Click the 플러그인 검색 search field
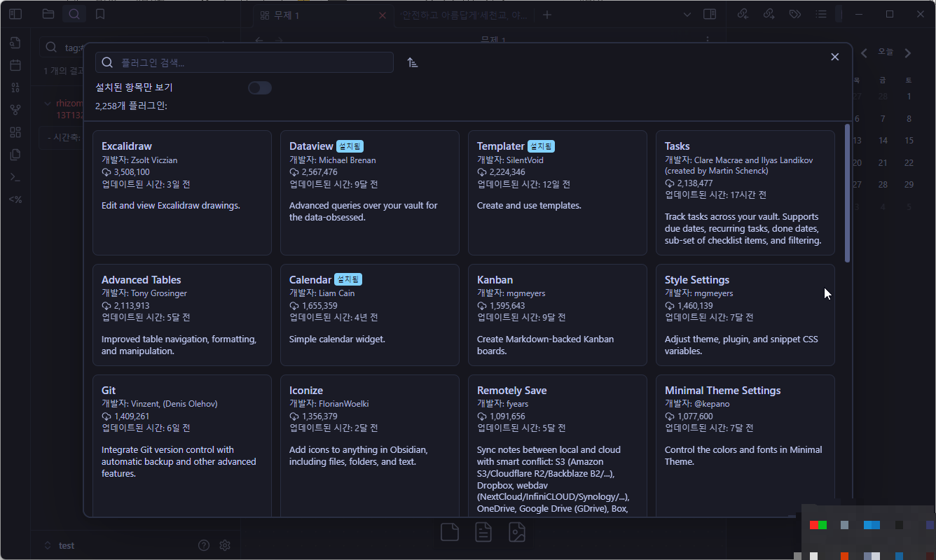Image resolution: width=936 pixels, height=560 pixels. [244, 62]
